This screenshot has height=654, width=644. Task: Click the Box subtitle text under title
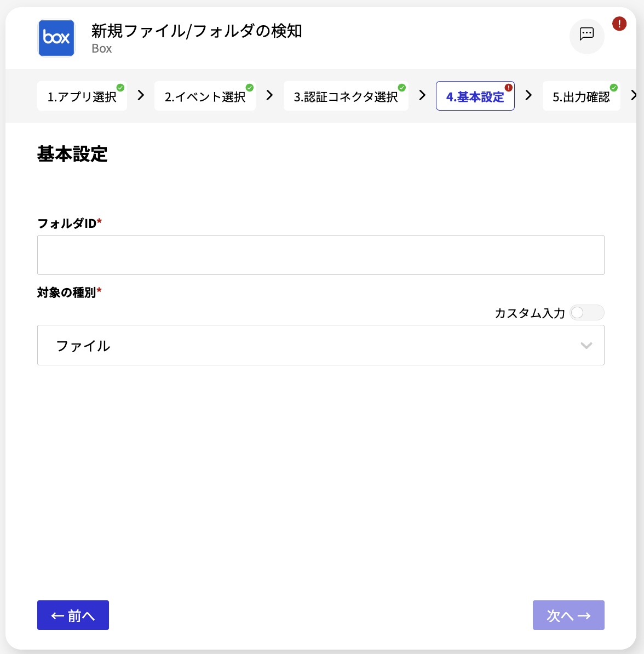point(101,48)
